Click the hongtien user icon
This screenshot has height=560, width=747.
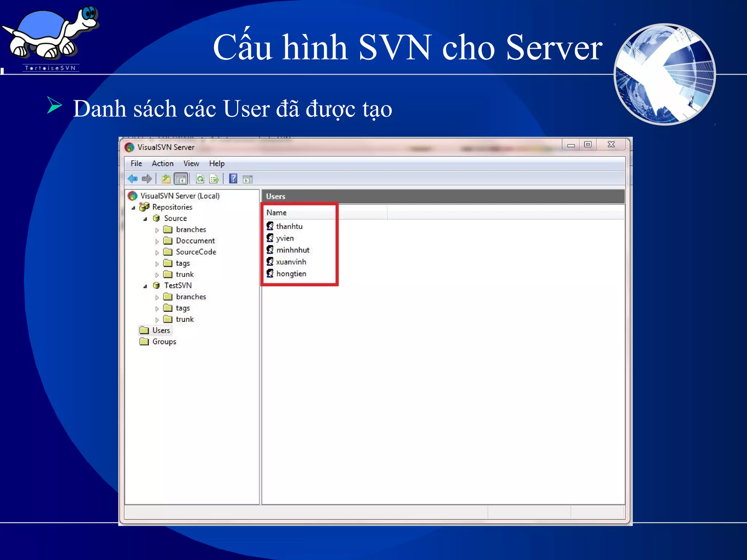point(270,273)
